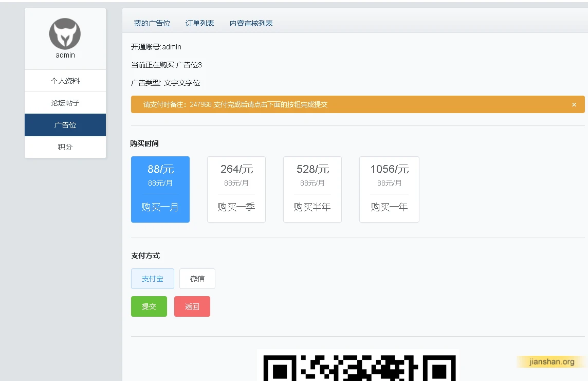Open 积分 in the sidebar
Image resolution: width=588 pixels, height=381 pixels.
[x=65, y=147]
